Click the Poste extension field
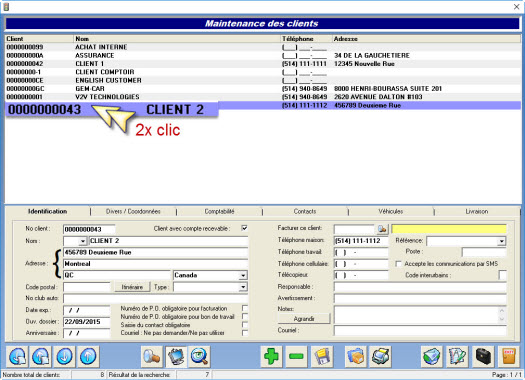Screen dimensions: 525x380 pyautogui.click(x=484, y=252)
